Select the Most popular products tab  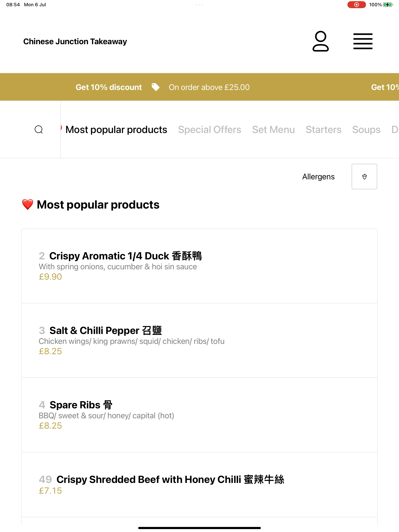point(116,130)
